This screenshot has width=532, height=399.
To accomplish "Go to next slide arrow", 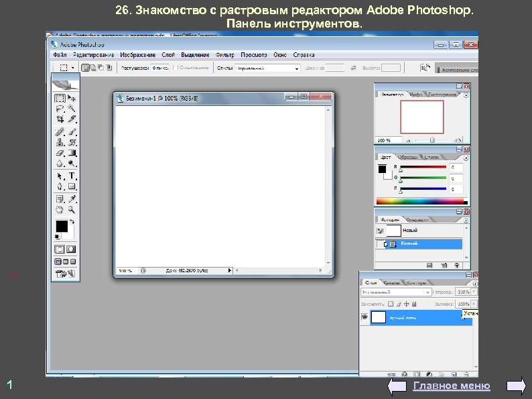I will tap(517, 386).
